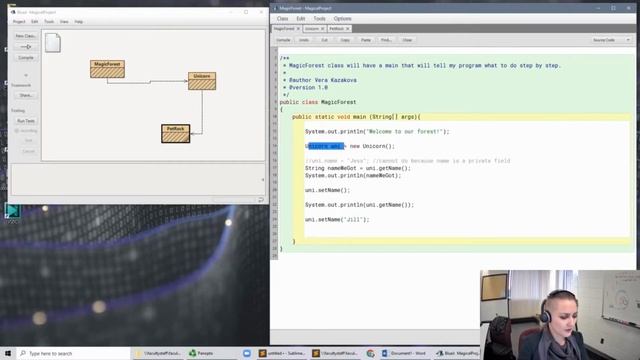Select the Unicorn class box in the diagram
Image resolution: width=640 pixels, height=360 pixels.
[x=202, y=81]
